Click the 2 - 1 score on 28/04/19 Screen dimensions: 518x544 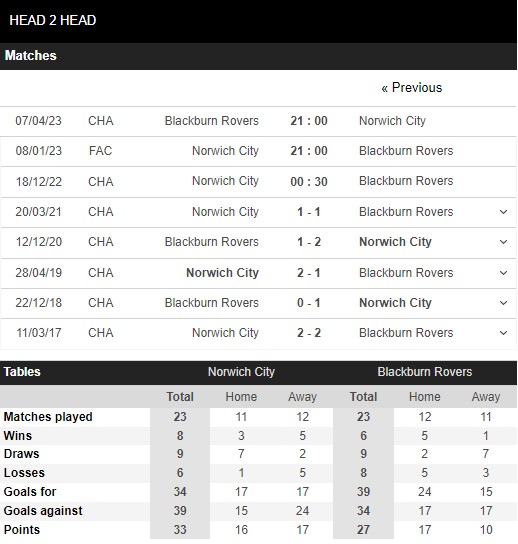pos(309,273)
